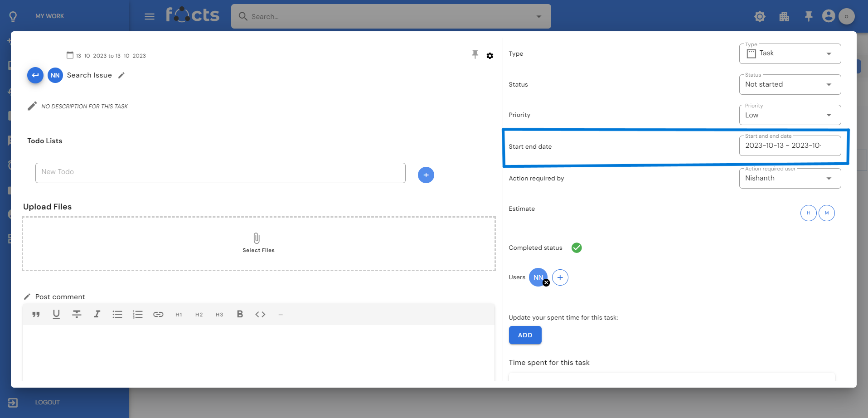The image size is (868, 418).
Task: Edit the task description pencil icon
Action: click(32, 106)
